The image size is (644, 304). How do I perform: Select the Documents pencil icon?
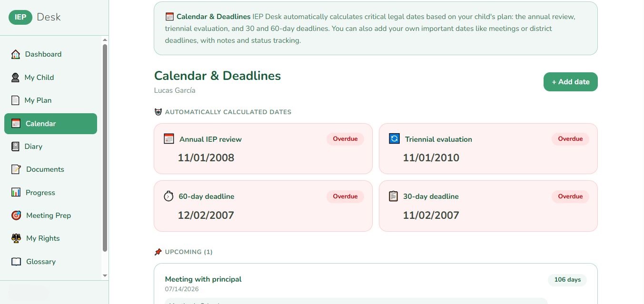click(16, 169)
